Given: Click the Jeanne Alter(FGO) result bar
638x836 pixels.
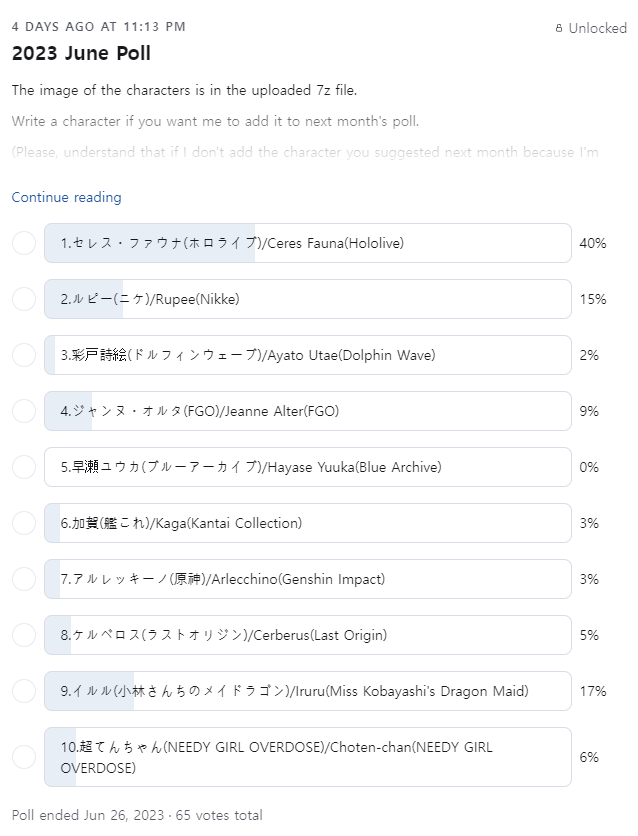Looking at the screenshot, I should (x=307, y=411).
